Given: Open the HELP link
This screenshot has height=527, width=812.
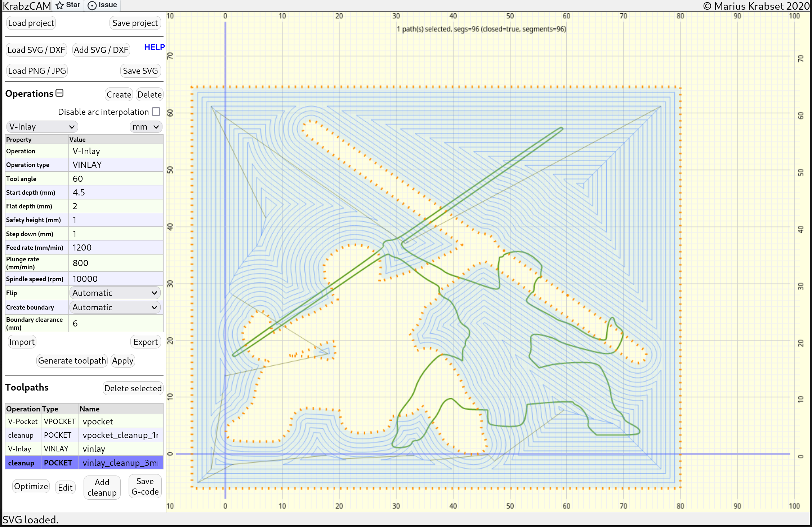Looking at the screenshot, I should (x=154, y=47).
